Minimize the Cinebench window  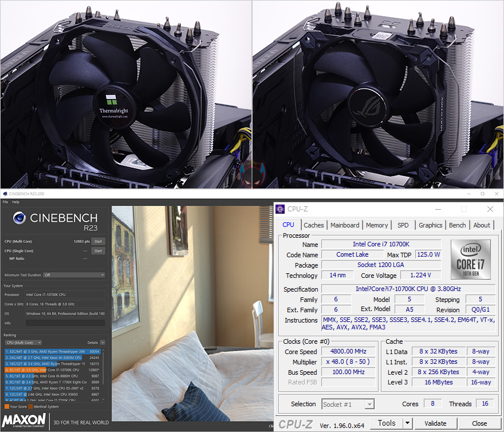(x=468, y=194)
